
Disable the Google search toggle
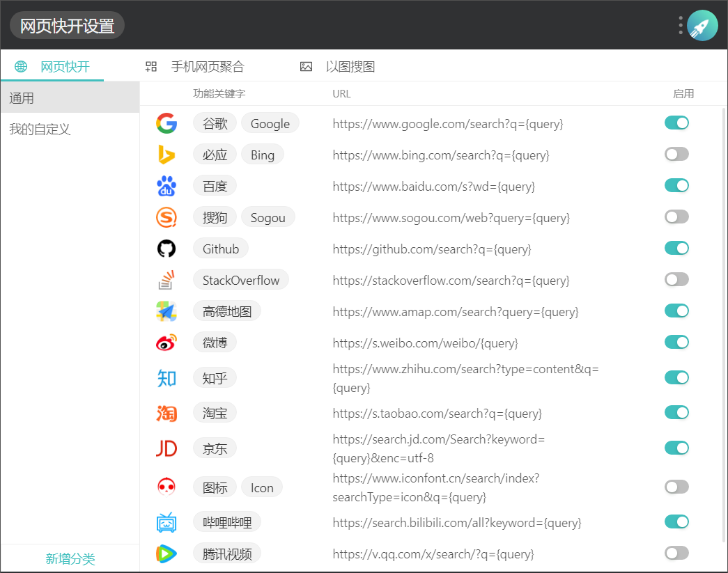676,123
